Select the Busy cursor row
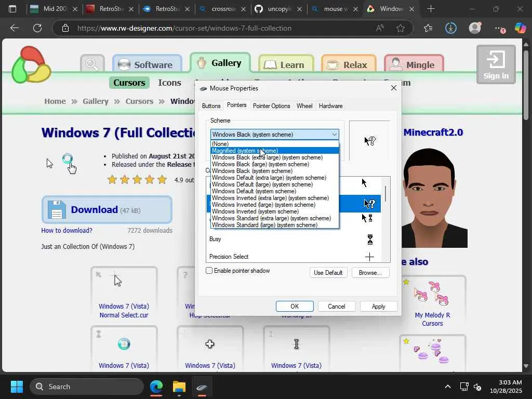 click(x=294, y=239)
